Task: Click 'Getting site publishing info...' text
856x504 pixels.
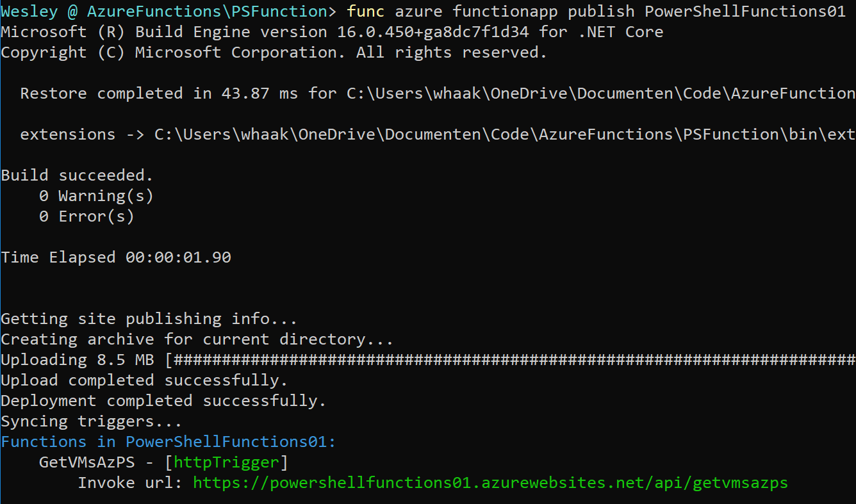Action: coord(149,319)
